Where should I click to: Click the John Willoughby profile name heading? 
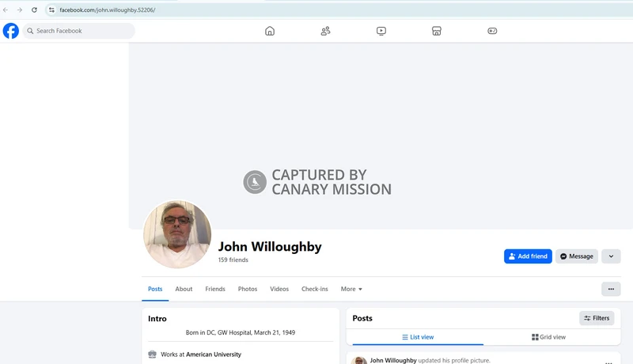click(270, 247)
